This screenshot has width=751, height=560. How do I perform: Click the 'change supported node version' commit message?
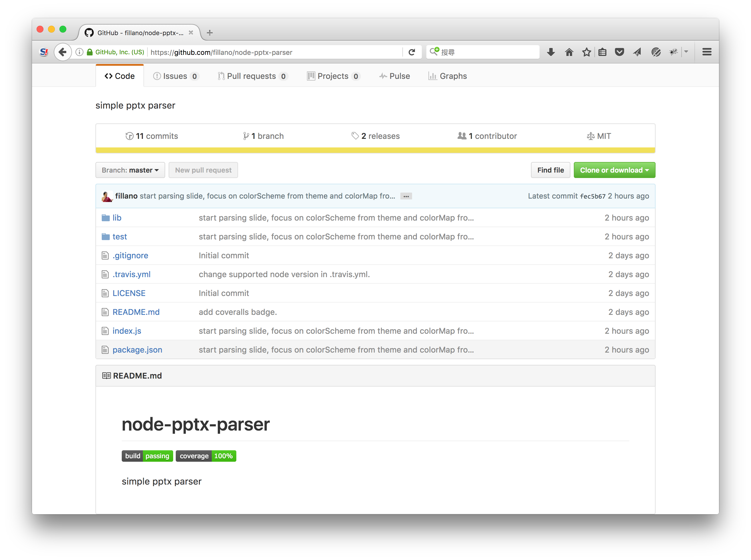(x=284, y=274)
